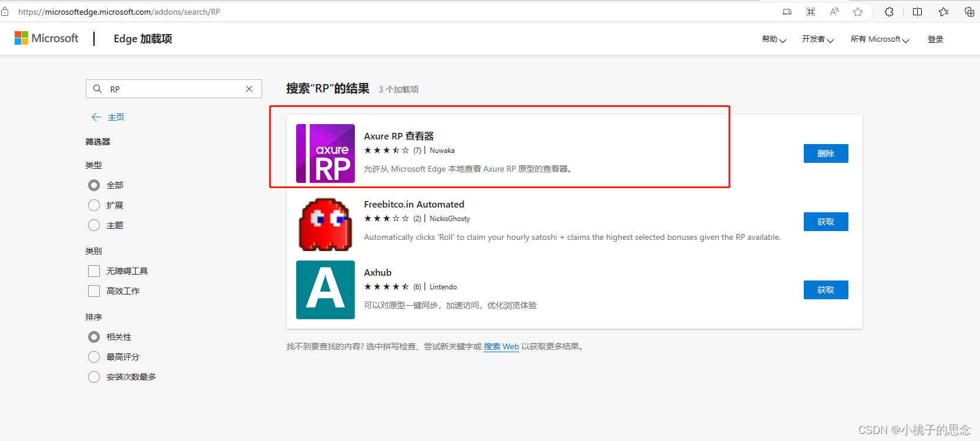Image resolution: width=980 pixels, height=441 pixels.
Task: Check the 无障碍工具 category
Action: [x=94, y=271]
